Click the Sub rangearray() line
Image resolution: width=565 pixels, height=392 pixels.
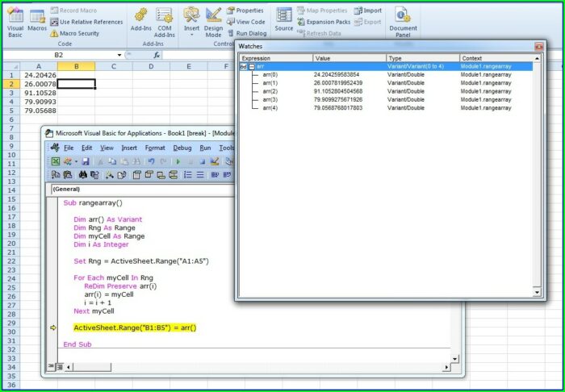click(93, 202)
